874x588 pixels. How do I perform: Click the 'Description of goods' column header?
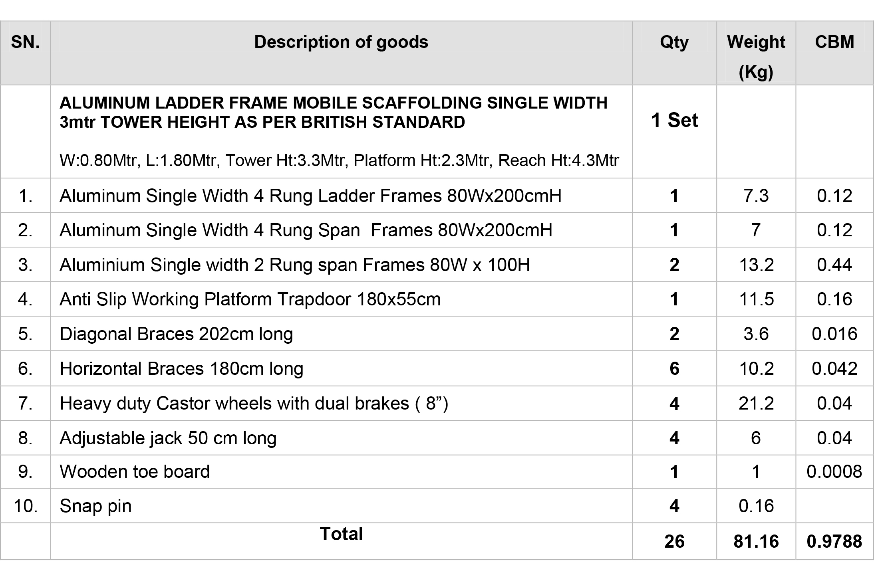click(x=341, y=42)
